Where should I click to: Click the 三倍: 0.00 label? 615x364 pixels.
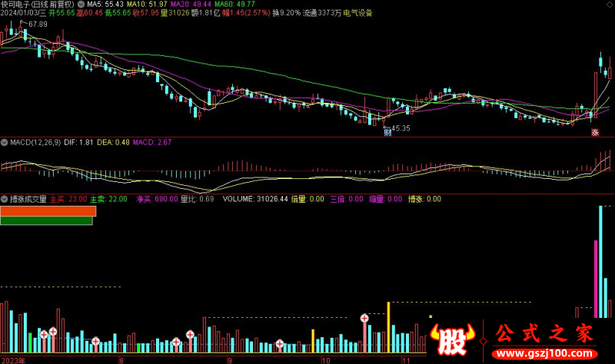click(x=347, y=199)
